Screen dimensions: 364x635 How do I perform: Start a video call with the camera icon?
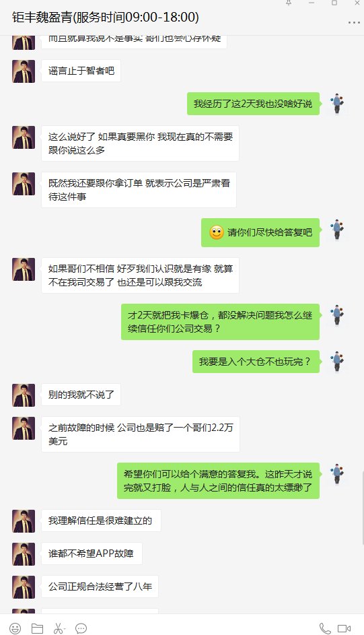pos(344,628)
